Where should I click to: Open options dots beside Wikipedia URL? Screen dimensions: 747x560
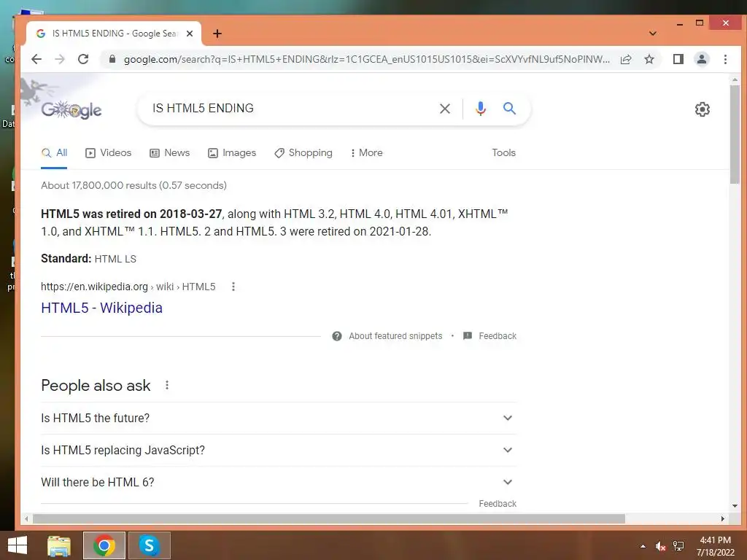pyautogui.click(x=233, y=287)
